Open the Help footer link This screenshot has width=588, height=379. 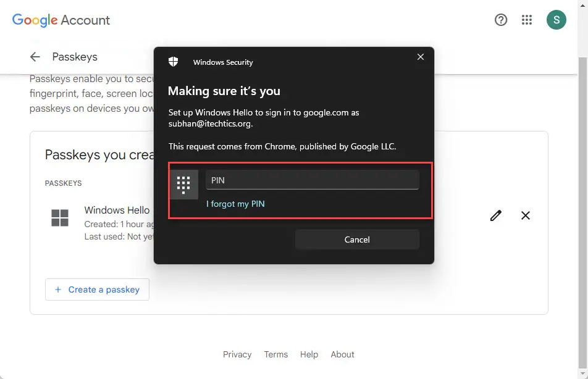pos(309,354)
